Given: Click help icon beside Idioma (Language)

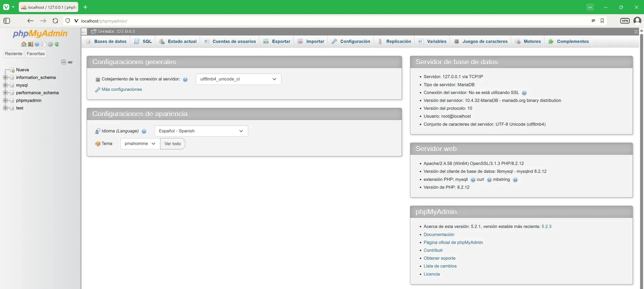Looking at the screenshot, I should [x=144, y=131].
